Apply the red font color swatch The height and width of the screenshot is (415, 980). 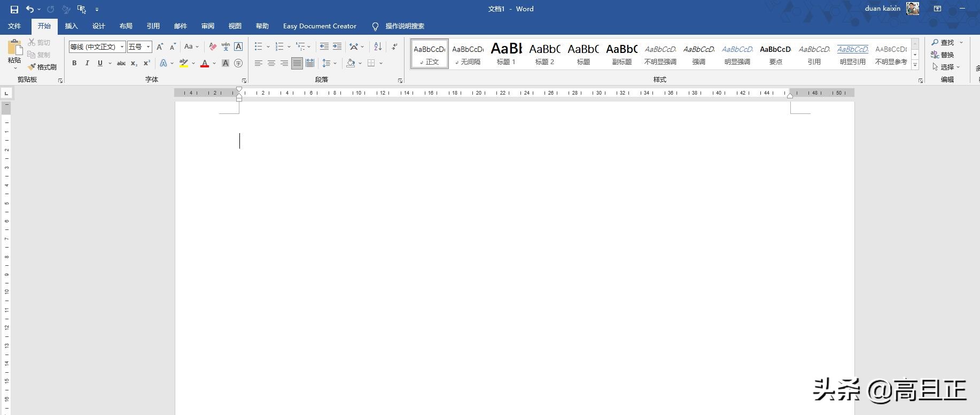204,63
